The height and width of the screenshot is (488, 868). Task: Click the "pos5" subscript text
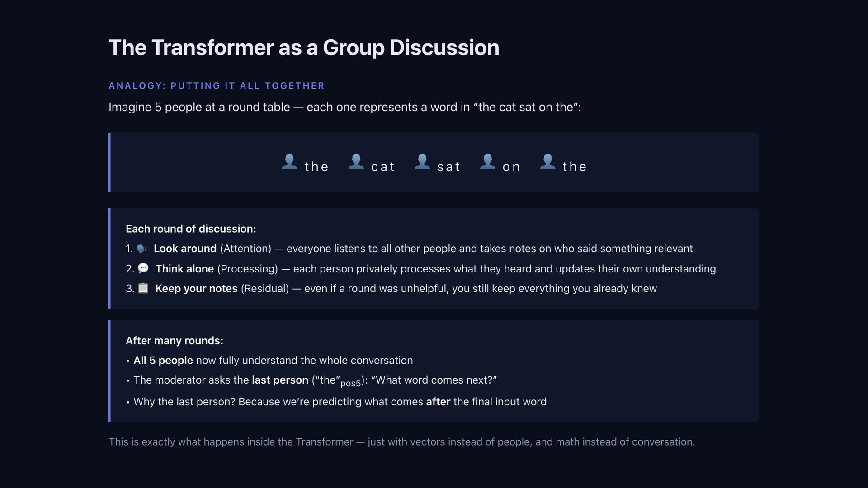350,384
